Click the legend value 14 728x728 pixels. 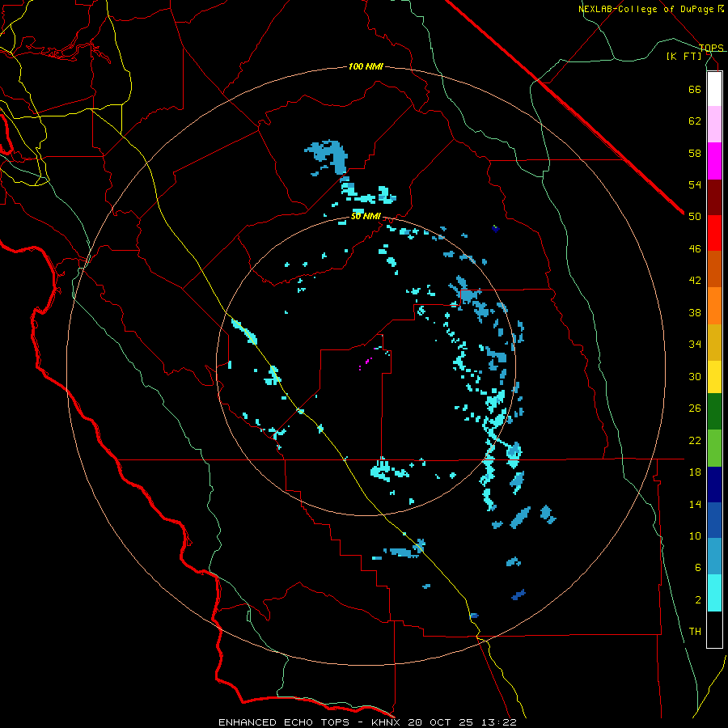click(x=695, y=504)
